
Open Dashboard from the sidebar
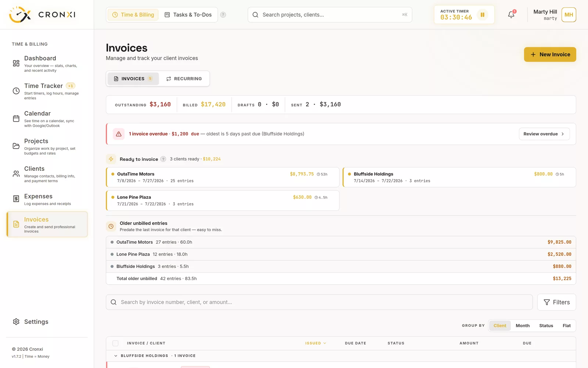point(47,64)
